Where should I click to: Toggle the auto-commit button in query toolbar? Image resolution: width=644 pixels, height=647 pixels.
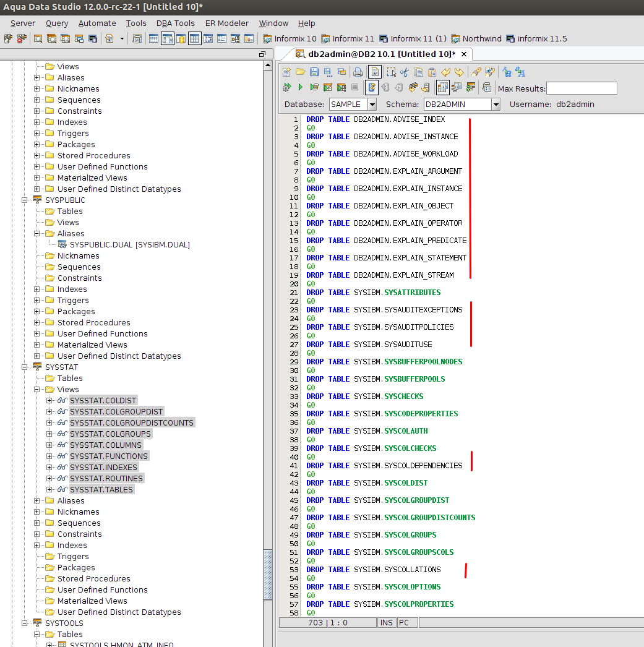coord(371,87)
